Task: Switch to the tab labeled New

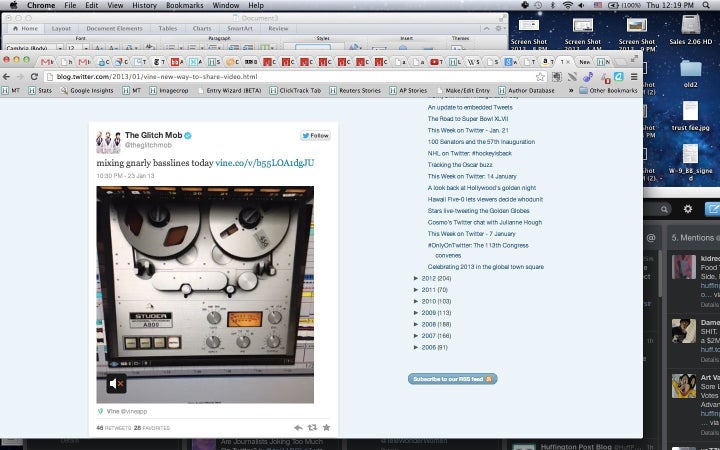Action: click(x=585, y=62)
